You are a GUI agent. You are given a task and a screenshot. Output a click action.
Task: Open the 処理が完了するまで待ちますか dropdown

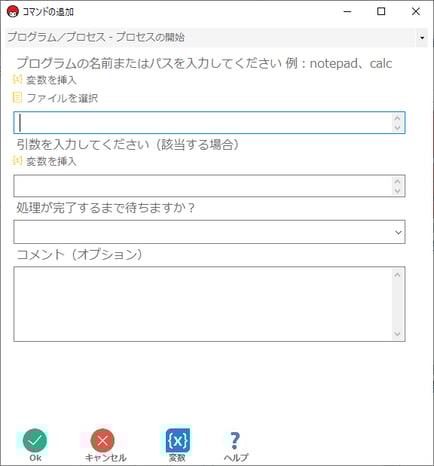point(209,232)
